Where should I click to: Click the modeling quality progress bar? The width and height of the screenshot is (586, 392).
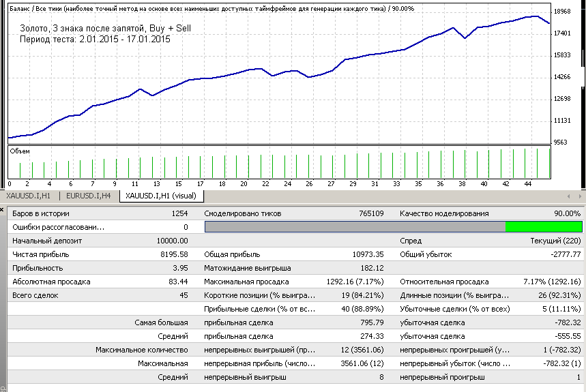pos(394,227)
